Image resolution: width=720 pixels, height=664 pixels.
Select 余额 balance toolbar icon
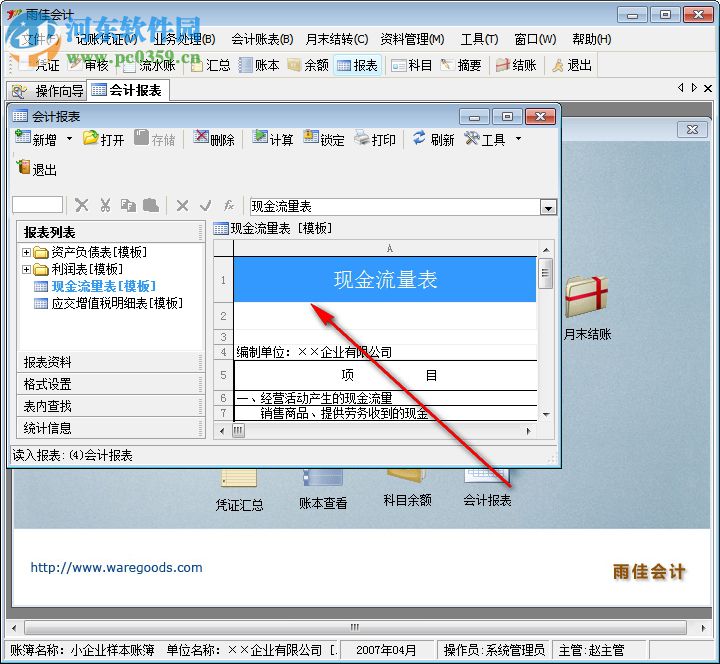[308, 65]
